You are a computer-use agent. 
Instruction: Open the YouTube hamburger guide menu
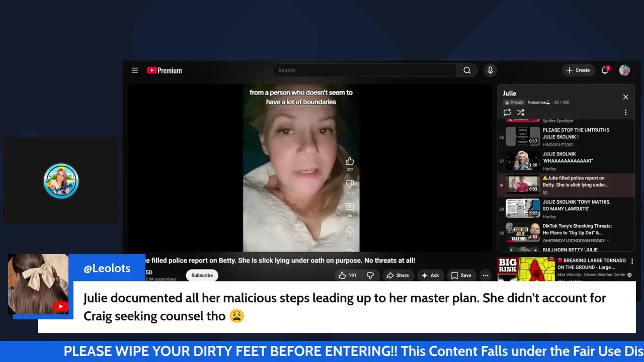click(x=135, y=70)
